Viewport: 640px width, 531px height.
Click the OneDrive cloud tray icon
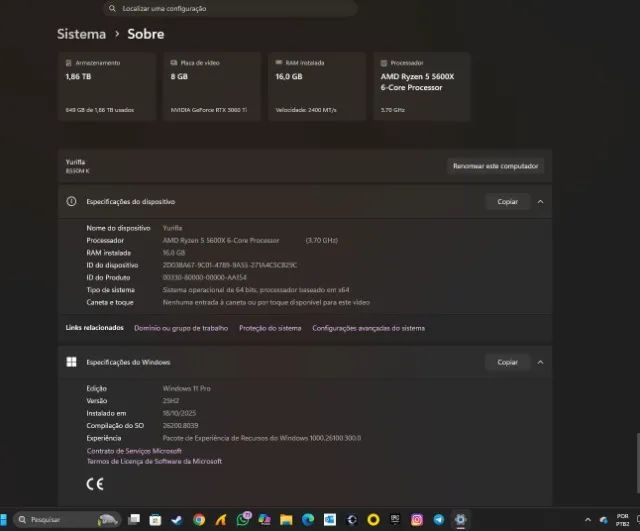tap(603, 520)
